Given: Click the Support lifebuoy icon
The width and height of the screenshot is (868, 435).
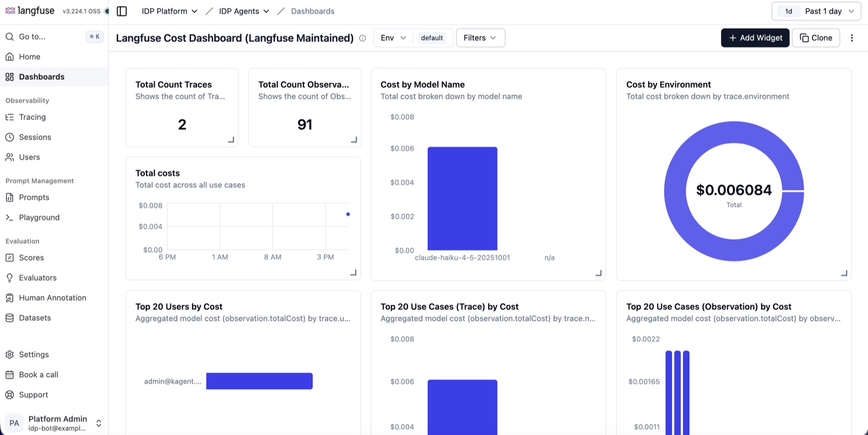Looking at the screenshot, I should tap(10, 394).
